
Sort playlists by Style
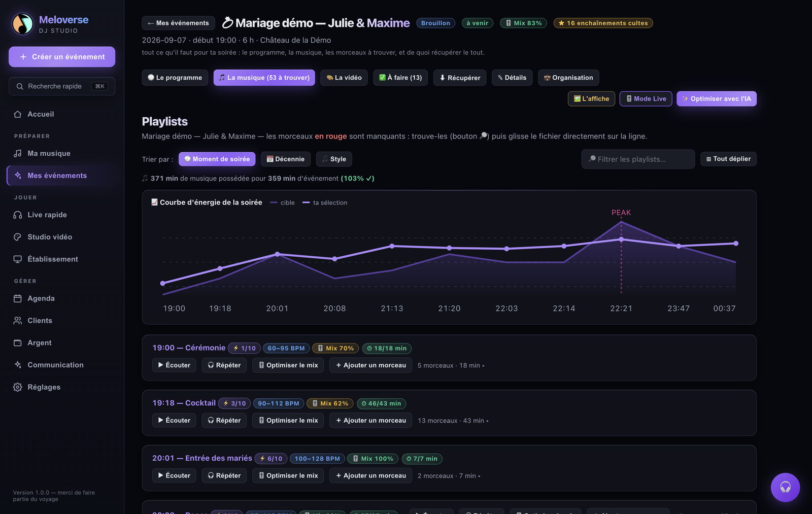coord(334,159)
